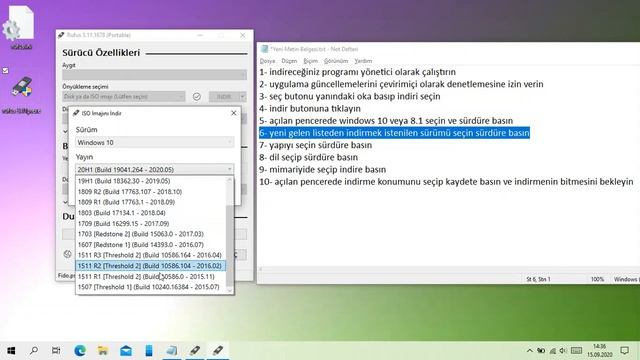This screenshot has width=640, height=360.
Task: Launch Microsoft Edge from taskbar
Action: click(80, 350)
